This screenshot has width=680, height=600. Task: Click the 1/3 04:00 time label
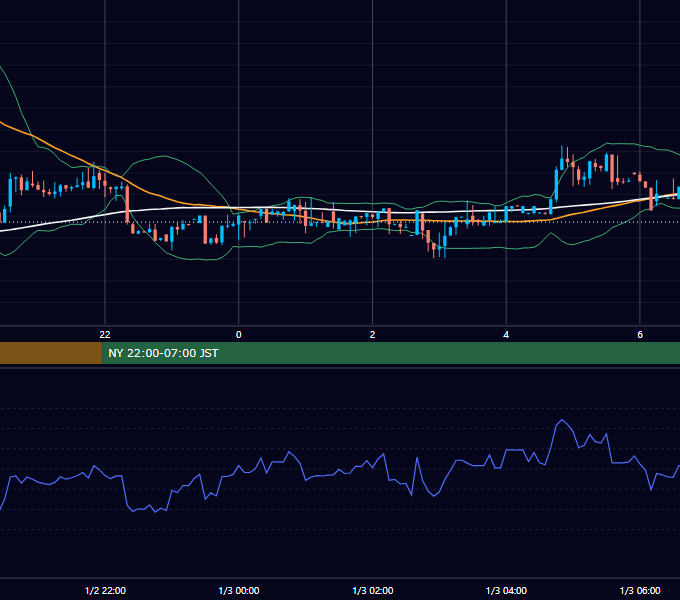(506, 590)
